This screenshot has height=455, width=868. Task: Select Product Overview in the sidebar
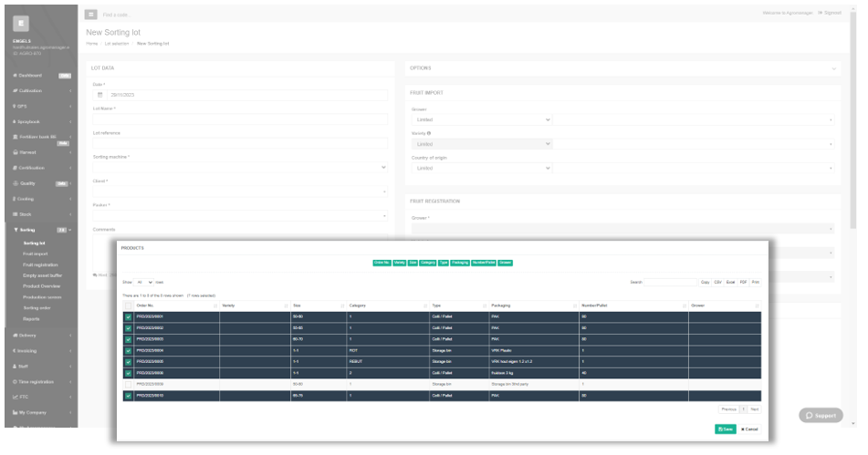[41, 286]
